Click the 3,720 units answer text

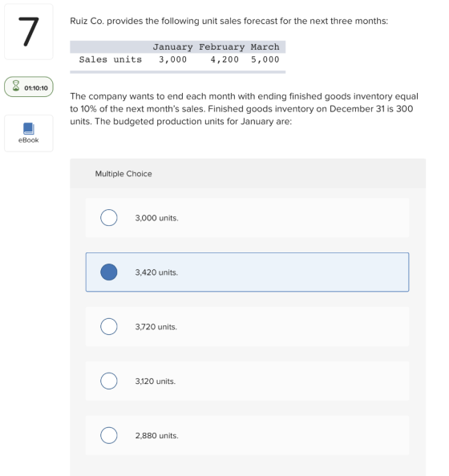coord(156,327)
